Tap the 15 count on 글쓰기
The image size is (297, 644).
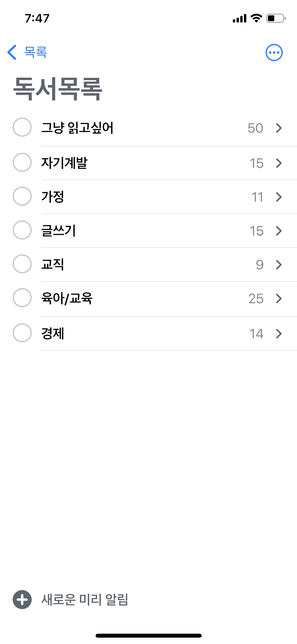[x=256, y=231]
